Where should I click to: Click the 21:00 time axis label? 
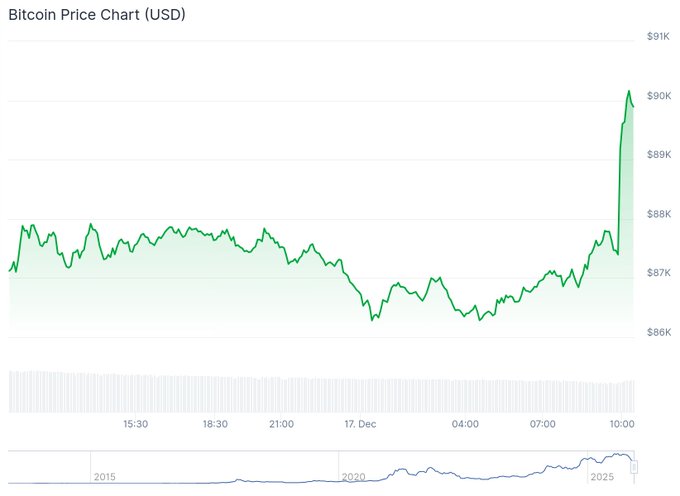point(281,424)
